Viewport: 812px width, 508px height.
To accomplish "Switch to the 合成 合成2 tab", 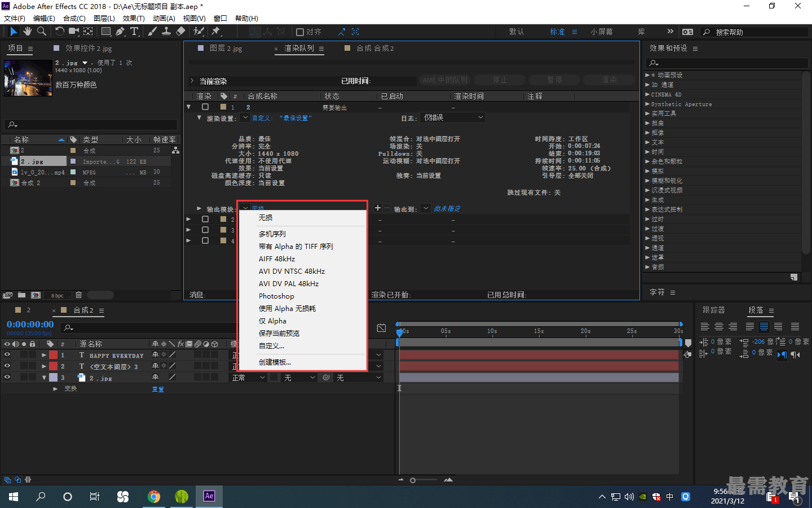I will click(375, 49).
